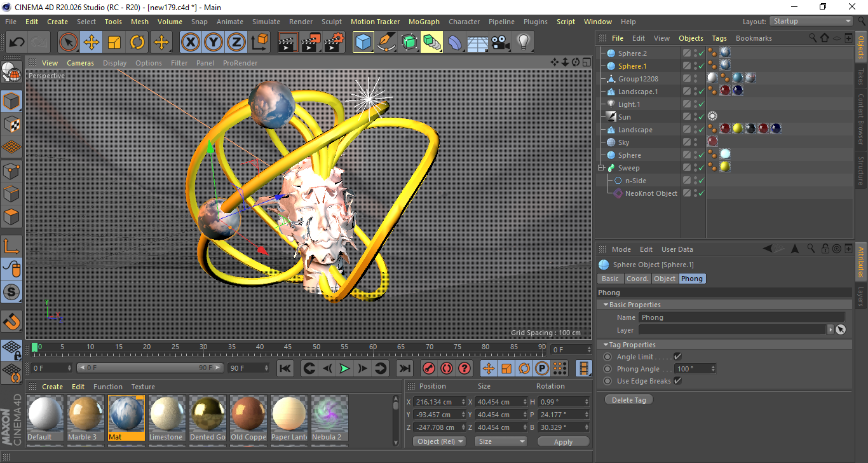Click Autokeying red button
The width and height of the screenshot is (868, 463).
(x=447, y=368)
